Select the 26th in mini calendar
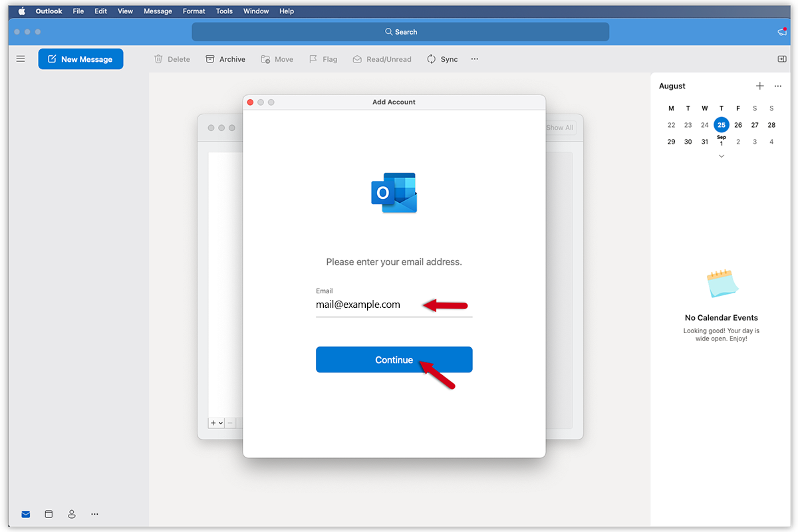Image resolution: width=798 pixels, height=532 pixels. (x=738, y=125)
